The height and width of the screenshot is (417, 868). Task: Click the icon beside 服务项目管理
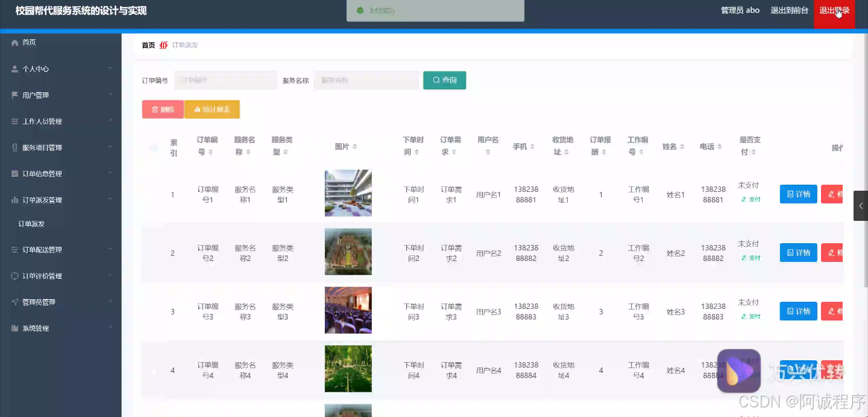(x=15, y=148)
